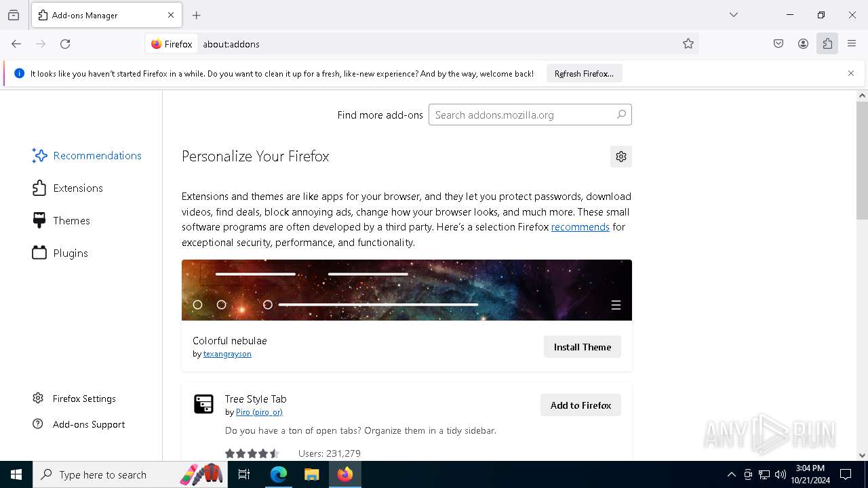868x488 pixels.
Task: Select the Add-ons Manager tab
Action: (106, 15)
